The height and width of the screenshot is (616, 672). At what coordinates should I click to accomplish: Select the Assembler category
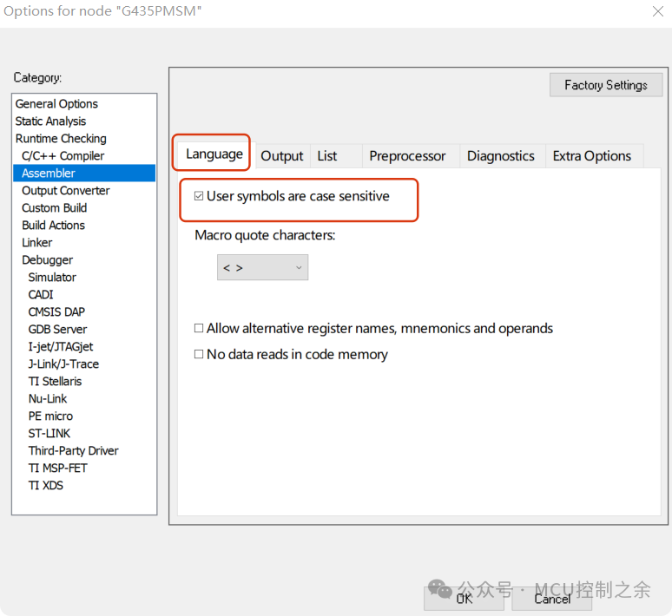coord(84,173)
